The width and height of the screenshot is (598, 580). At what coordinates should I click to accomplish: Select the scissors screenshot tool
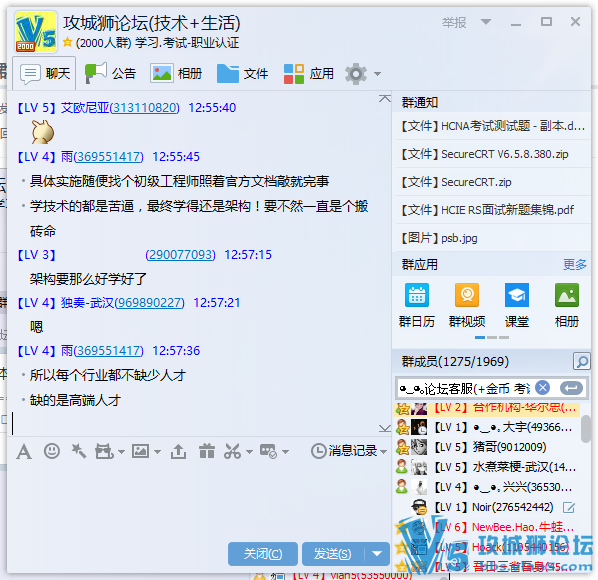(232, 451)
